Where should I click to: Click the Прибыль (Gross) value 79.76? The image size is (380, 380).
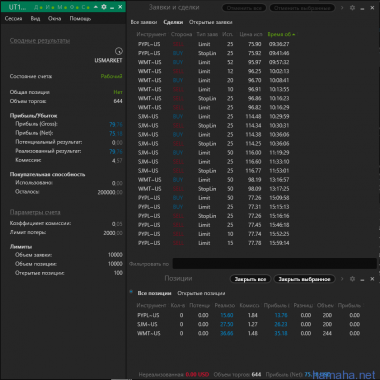coord(116,124)
